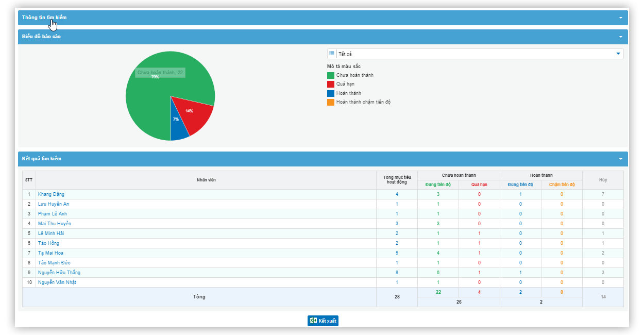Click the Kết xuất export button
Image resolution: width=644 pixels, height=335 pixels.
pos(323,321)
